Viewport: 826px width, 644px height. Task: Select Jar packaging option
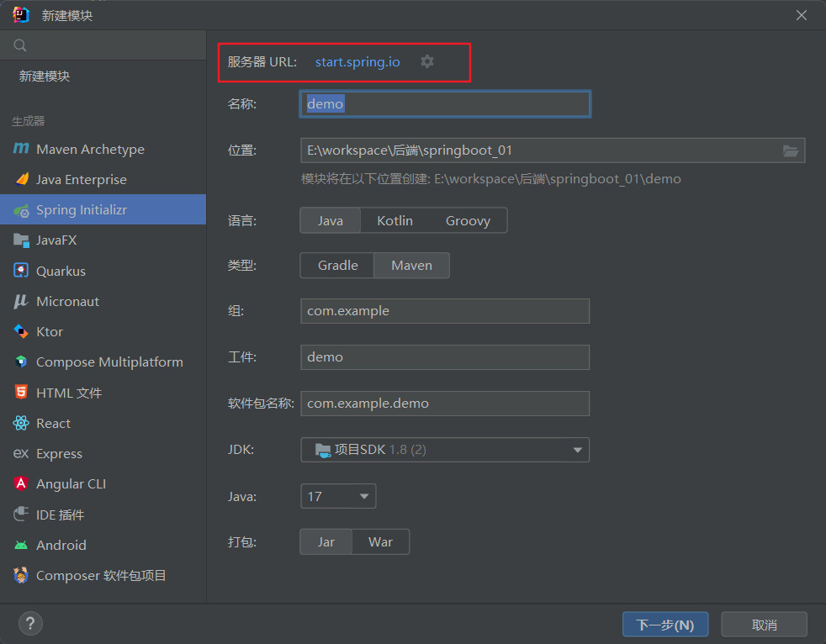[326, 541]
